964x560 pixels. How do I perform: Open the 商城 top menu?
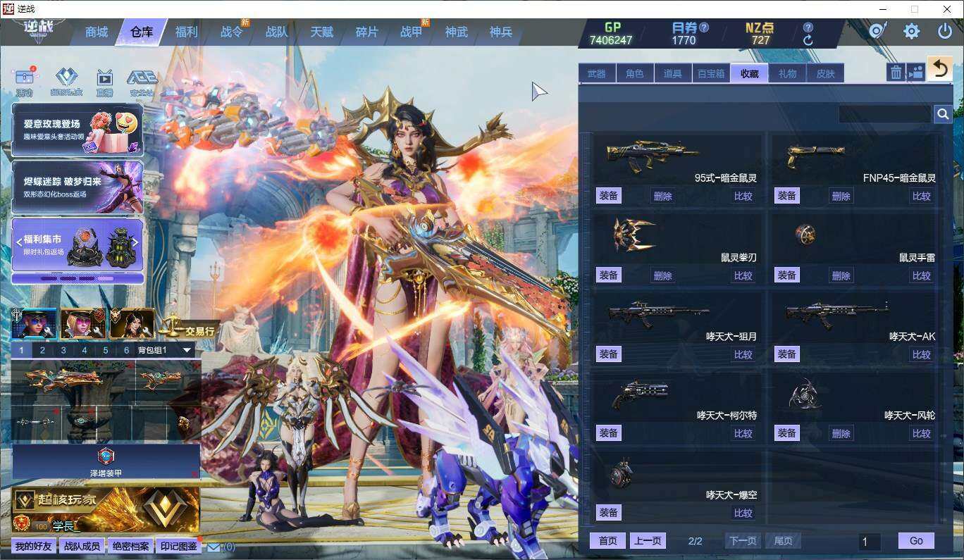click(x=97, y=32)
